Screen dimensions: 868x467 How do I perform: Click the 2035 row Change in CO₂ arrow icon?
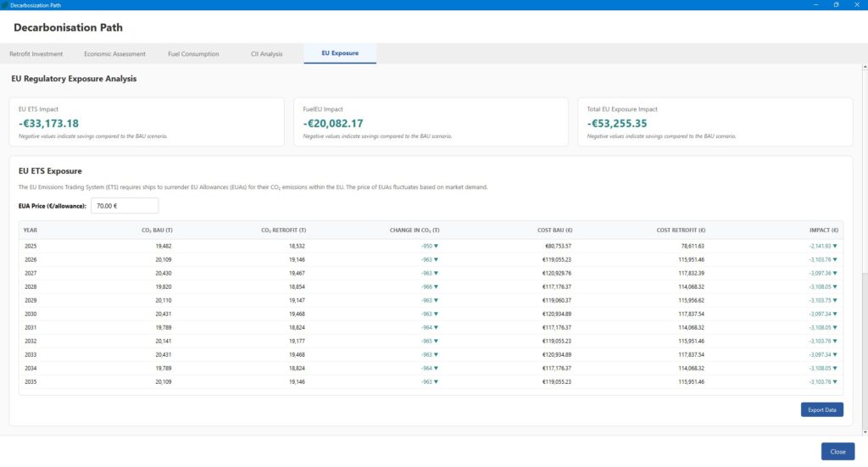click(436, 381)
